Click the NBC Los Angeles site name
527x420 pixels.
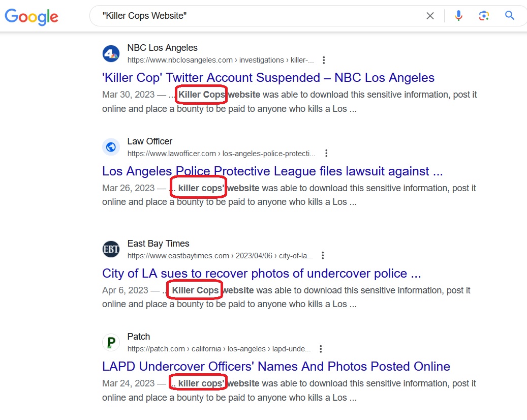point(162,48)
